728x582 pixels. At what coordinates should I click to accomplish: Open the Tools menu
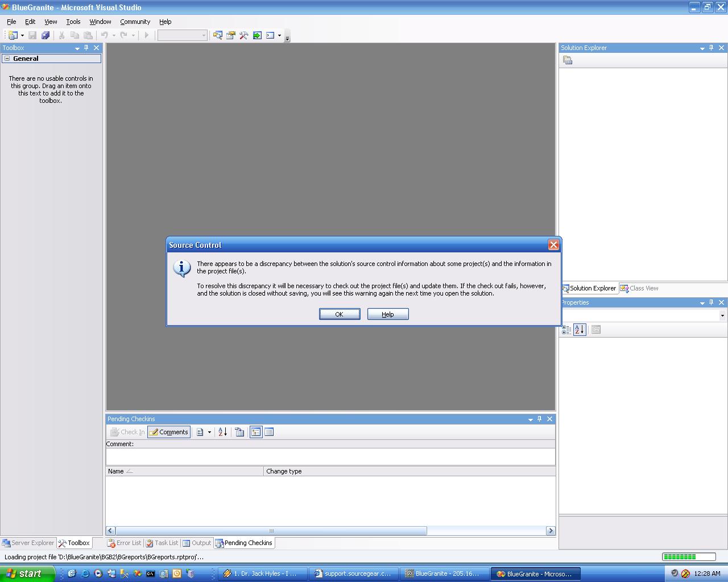tap(73, 22)
